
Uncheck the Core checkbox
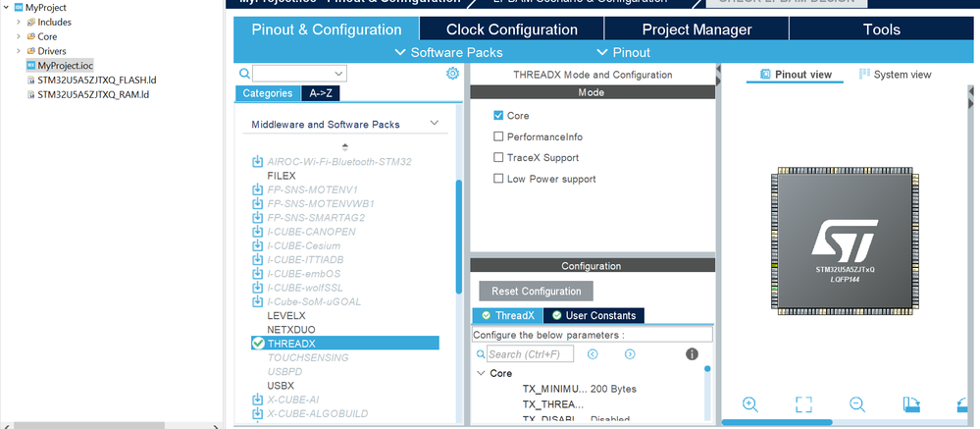pos(498,115)
